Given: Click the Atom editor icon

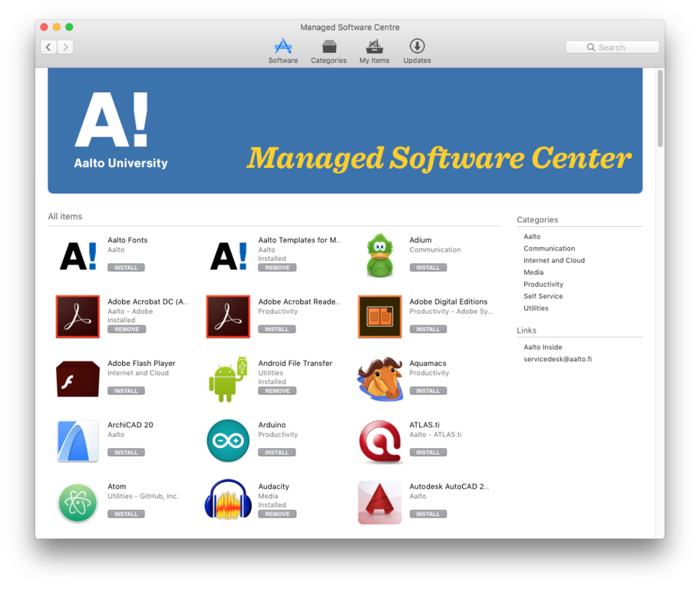Looking at the screenshot, I should pos(78,502).
